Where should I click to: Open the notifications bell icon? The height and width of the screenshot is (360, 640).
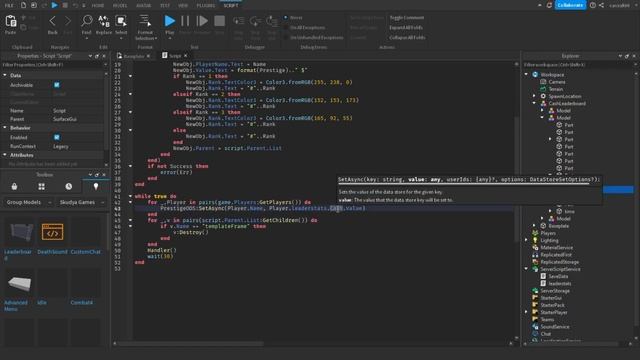(549, 5)
